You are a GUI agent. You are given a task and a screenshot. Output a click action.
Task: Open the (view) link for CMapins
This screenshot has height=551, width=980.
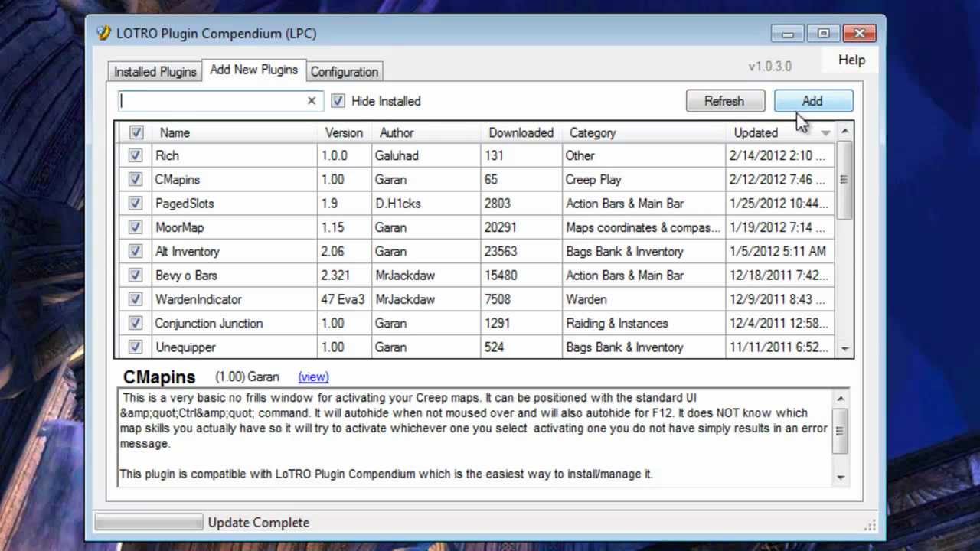coord(313,377)
